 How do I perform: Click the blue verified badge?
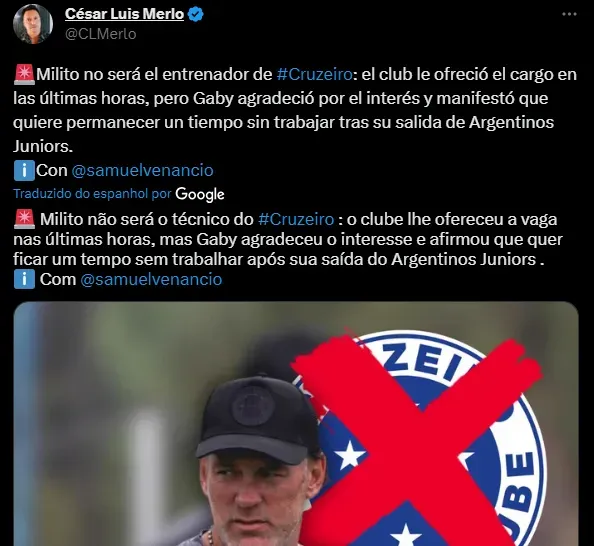[x=195, y=14]
